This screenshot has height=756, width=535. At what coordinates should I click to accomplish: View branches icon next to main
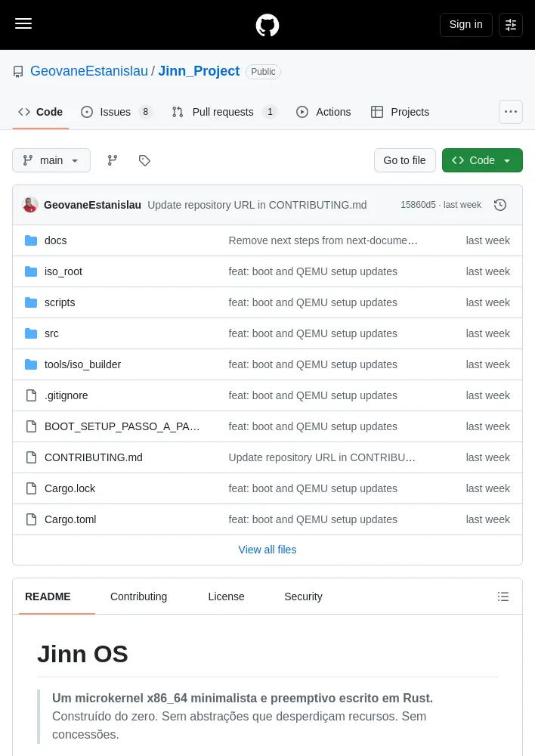(x=113, y=160)
